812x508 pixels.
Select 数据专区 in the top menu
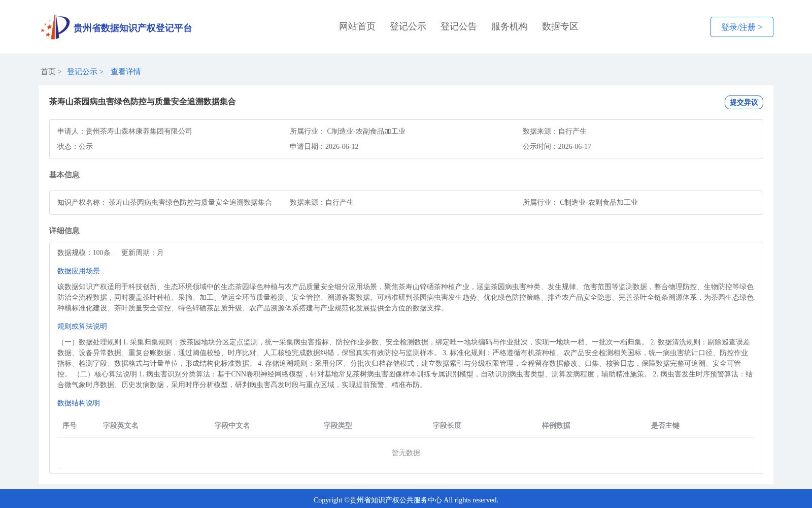(560, 26)
